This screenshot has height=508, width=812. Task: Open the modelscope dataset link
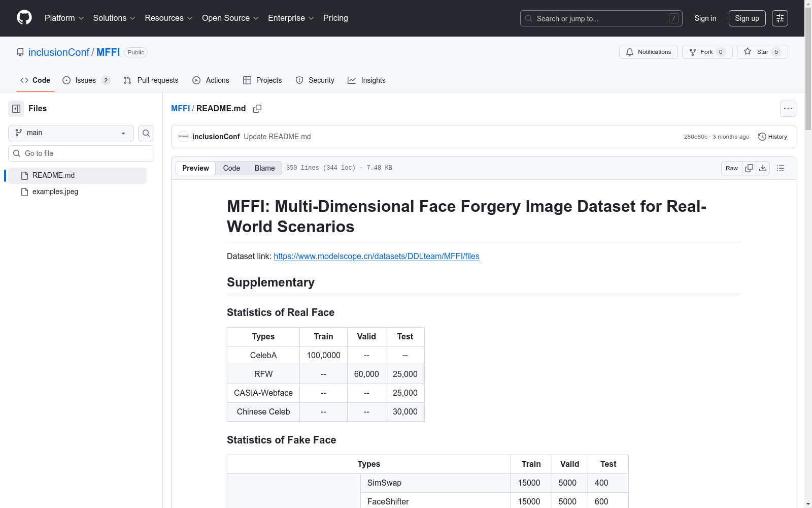pyautogui.click(x=376, y=257)
